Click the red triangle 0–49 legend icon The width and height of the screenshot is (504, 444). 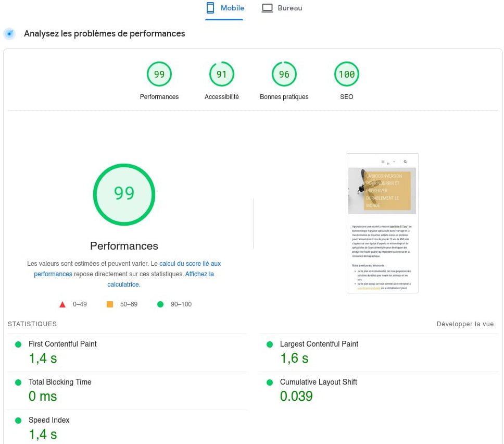click(x=62, y=304)
